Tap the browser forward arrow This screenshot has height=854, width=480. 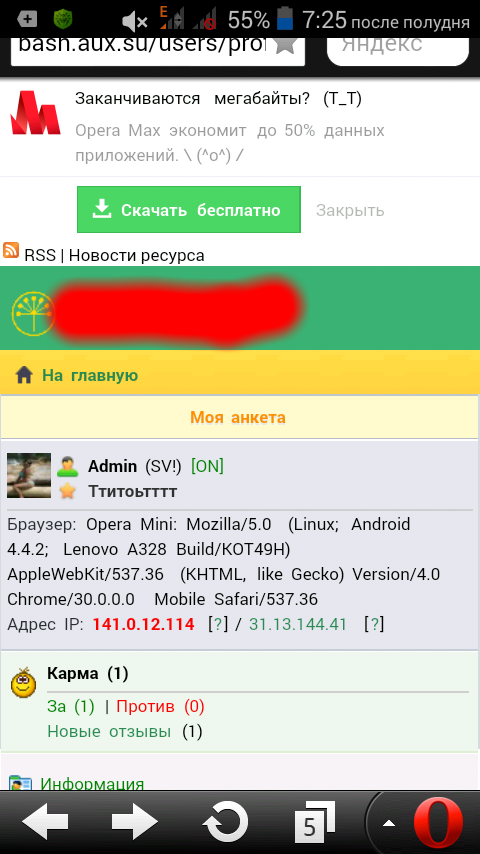pos(135,821)
